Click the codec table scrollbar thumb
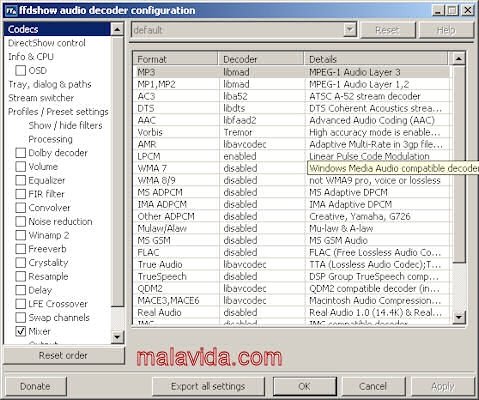 pos(459,164)
